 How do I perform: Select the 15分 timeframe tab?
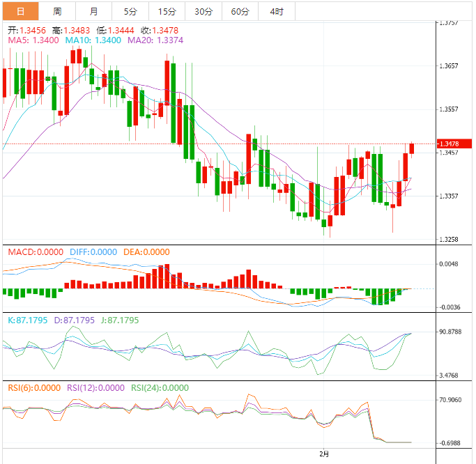[x=167, y=11]
